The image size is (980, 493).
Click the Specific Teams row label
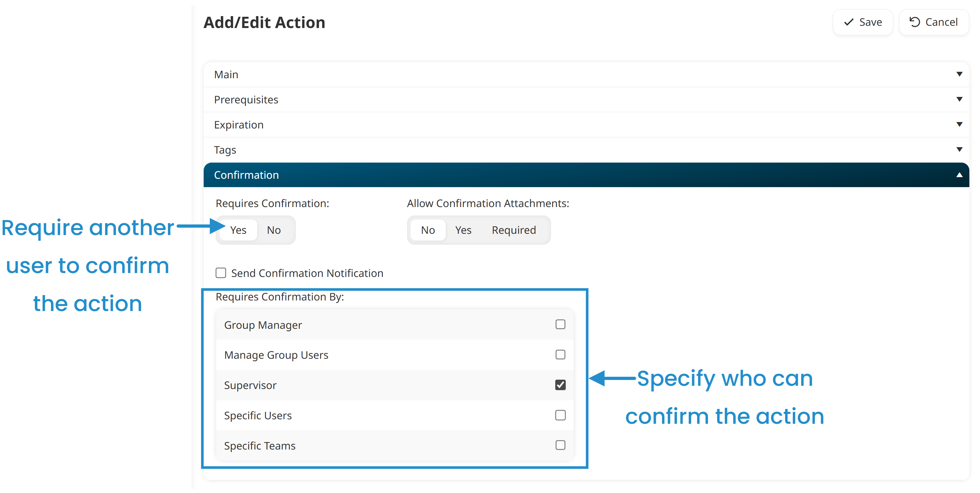point(259,445)
